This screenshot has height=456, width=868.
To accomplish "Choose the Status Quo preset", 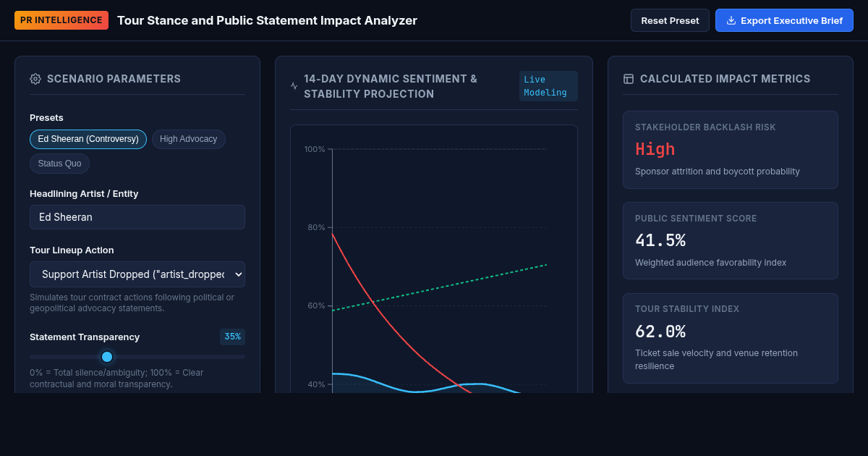I will click(x=59, y=164).
